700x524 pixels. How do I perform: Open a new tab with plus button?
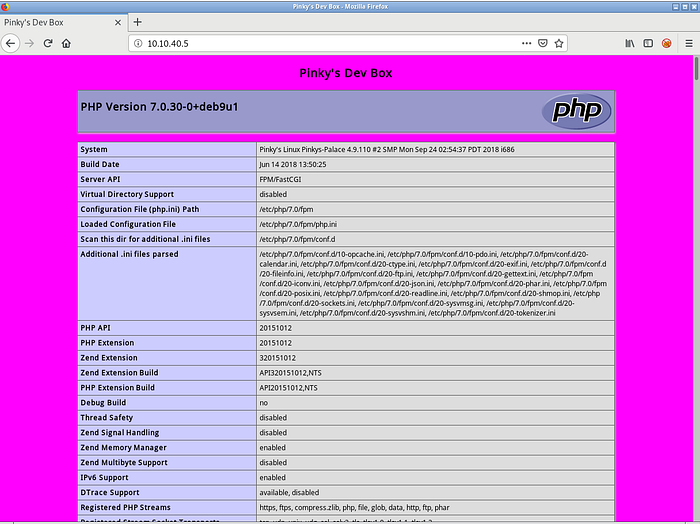(x=138, y=22)
